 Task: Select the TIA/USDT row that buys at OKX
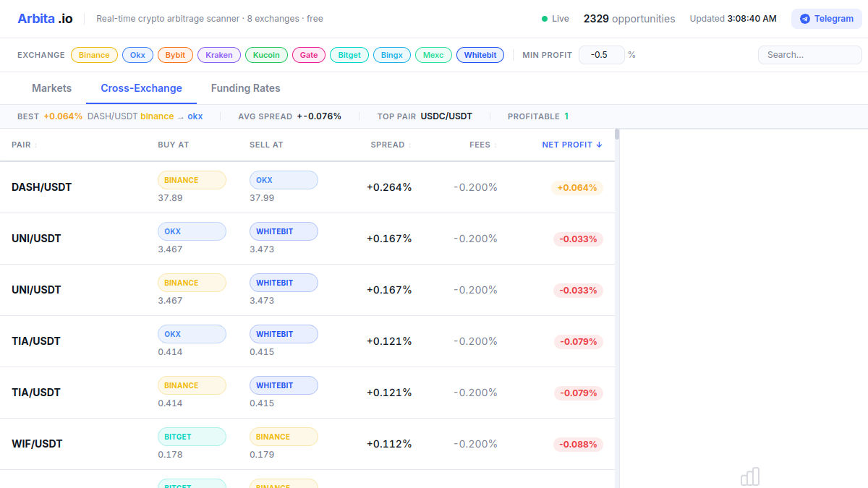(x=307, y=341)
